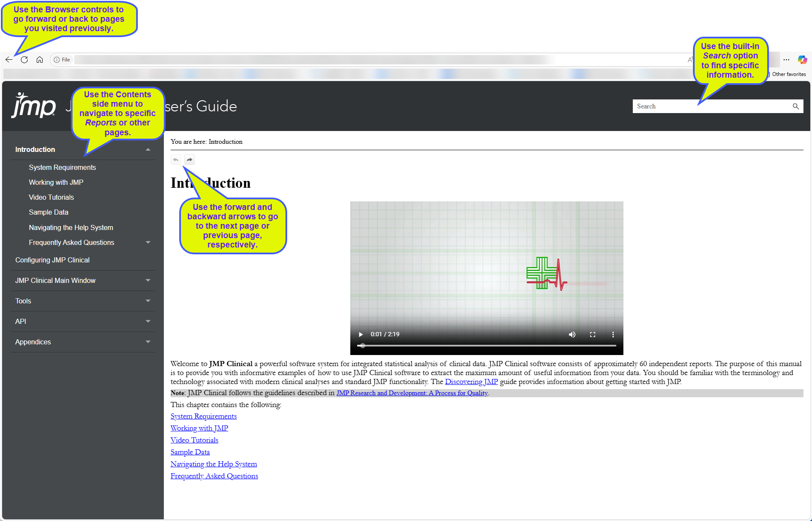Click the video time readout 0:01 / 2:19
The height and width of the screenshot is (521, 812).
(385, 334)
